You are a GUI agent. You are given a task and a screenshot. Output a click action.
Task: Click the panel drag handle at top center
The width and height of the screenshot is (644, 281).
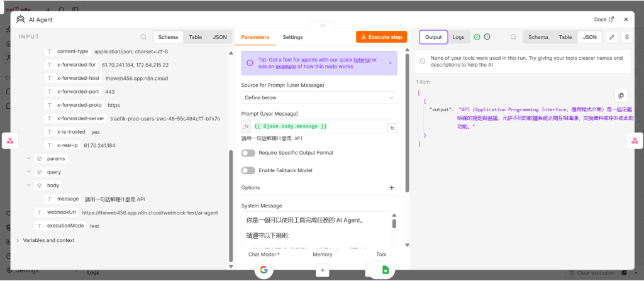[323, 26]
